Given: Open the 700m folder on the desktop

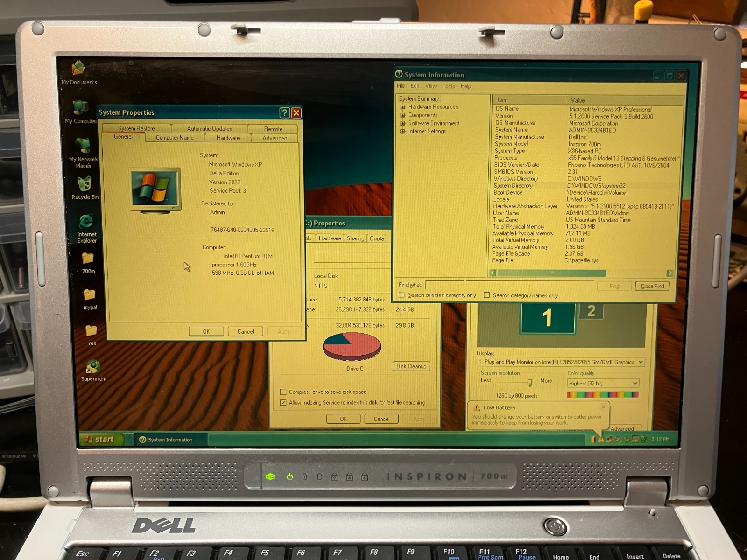Looking at the screenshot, I should tap(88, 262).
